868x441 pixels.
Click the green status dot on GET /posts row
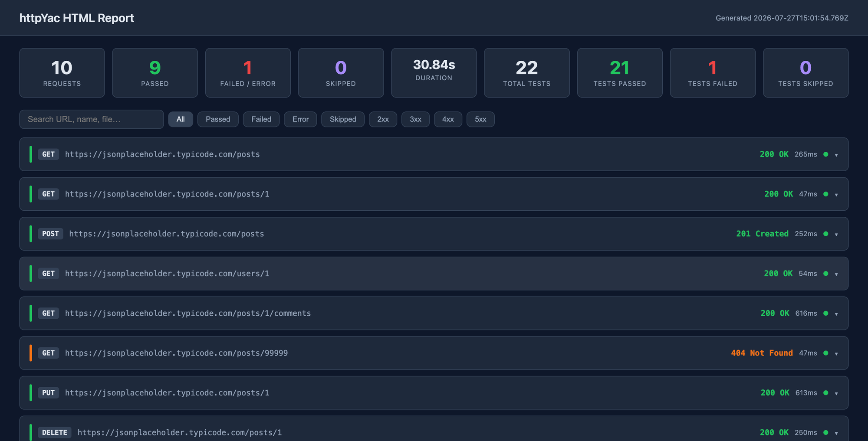826,154
